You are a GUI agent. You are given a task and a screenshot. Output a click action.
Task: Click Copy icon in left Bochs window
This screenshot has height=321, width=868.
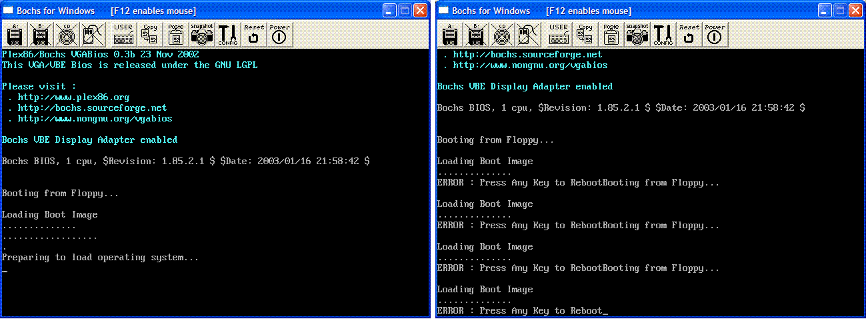click(149, 34)
